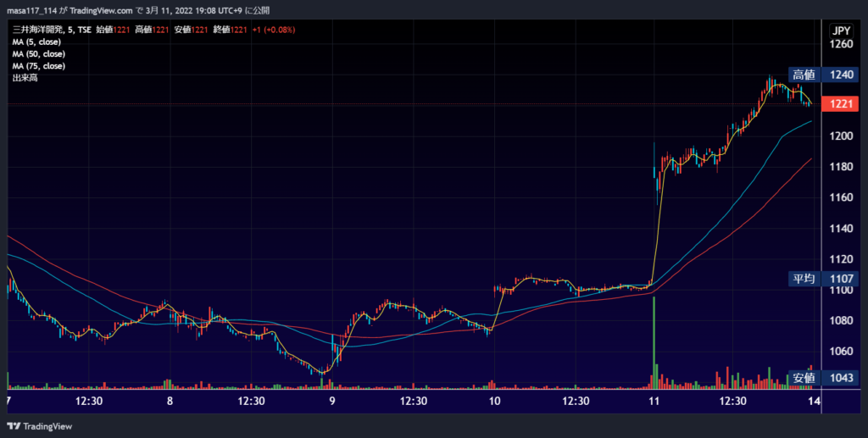The image size is (868, 438).
Task: Click the 1080 price axis value
Action: 841,320
